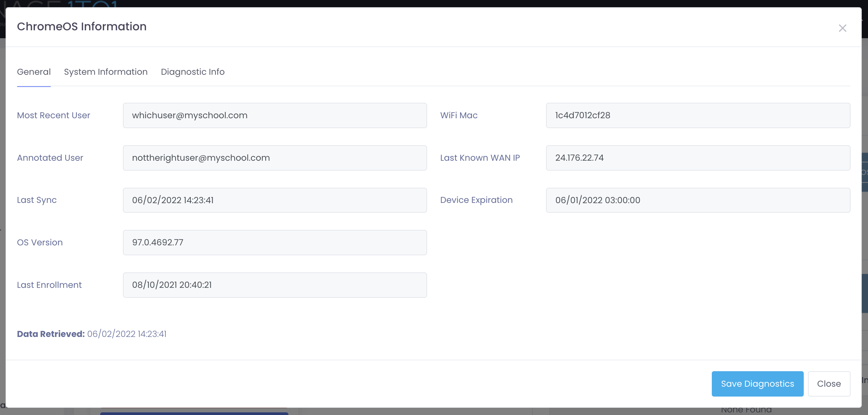Open the System Information tab
The height and width of the screenshot is (415, 868).
pos(106,72)
